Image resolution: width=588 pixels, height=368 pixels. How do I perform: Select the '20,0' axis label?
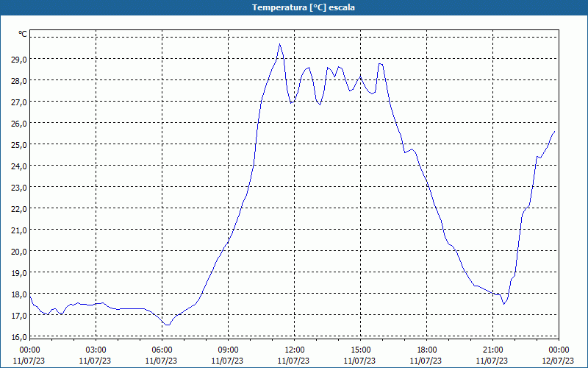click(18, 252)
